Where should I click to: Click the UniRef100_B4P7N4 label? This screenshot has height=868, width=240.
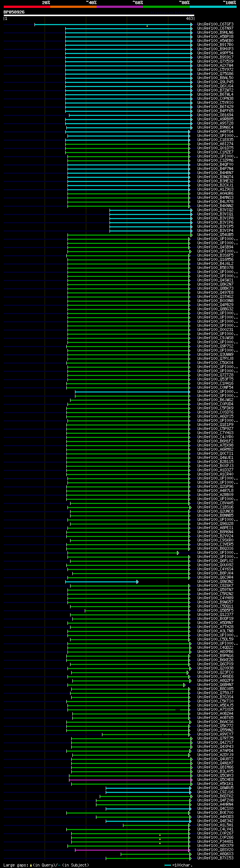(215, 169)
